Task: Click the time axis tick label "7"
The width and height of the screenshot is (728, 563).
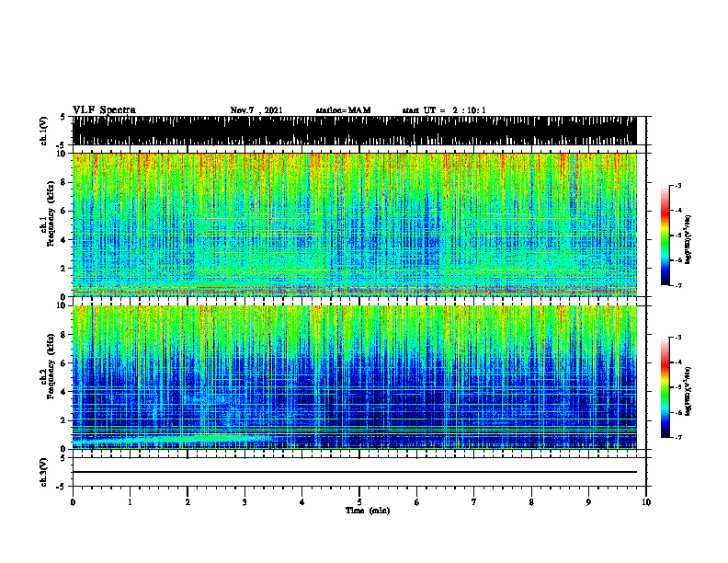Action: click(x=474, y=502)
